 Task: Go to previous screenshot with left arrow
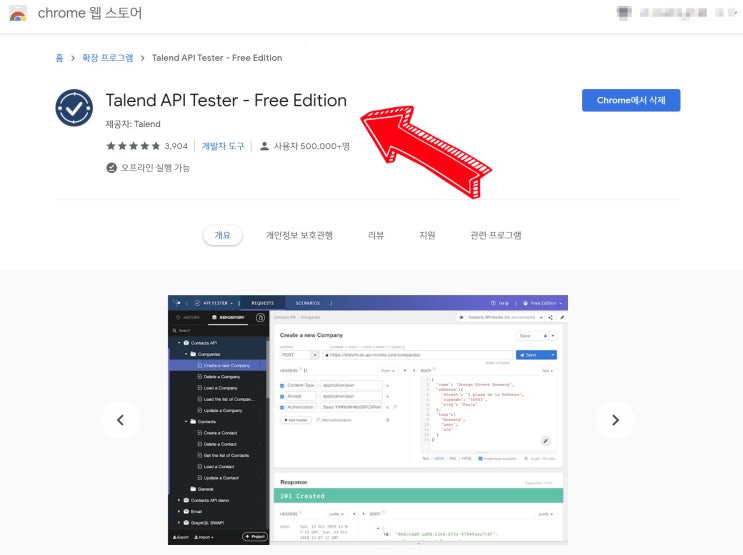point(120,420)
